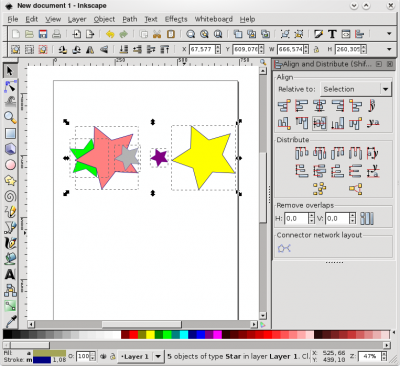Pick the magenta palette swatch
This screenshot has height=366, width=400.
pyautogui.click(x=217, y=334)
